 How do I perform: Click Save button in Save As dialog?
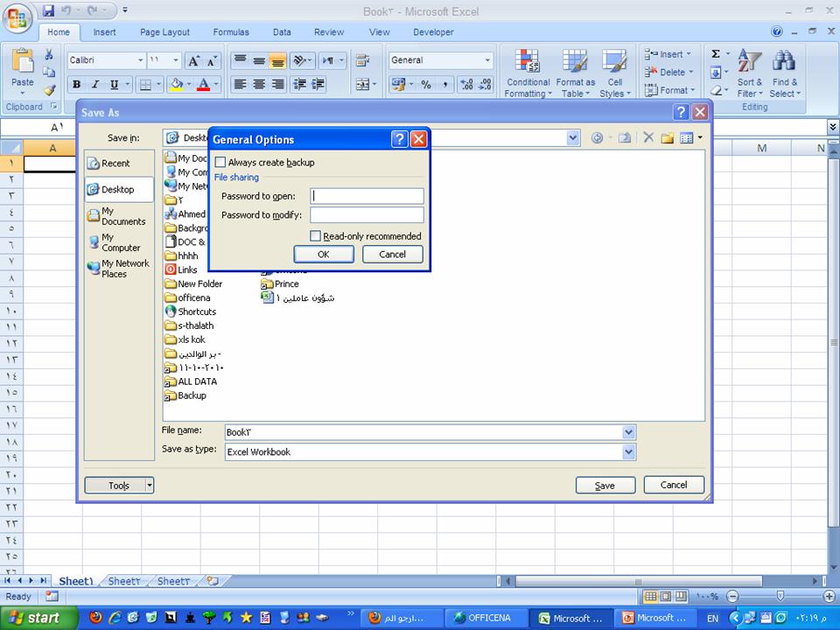[605, 486]
